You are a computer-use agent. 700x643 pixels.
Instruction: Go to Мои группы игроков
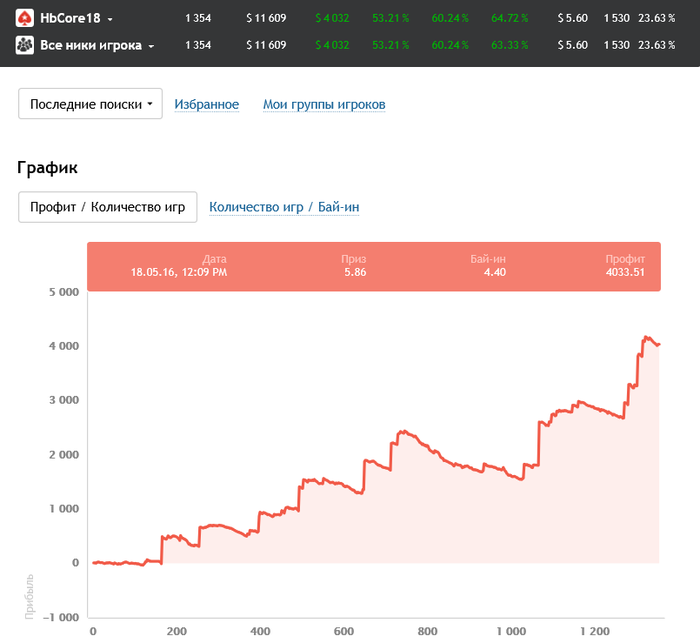[324, 104]
